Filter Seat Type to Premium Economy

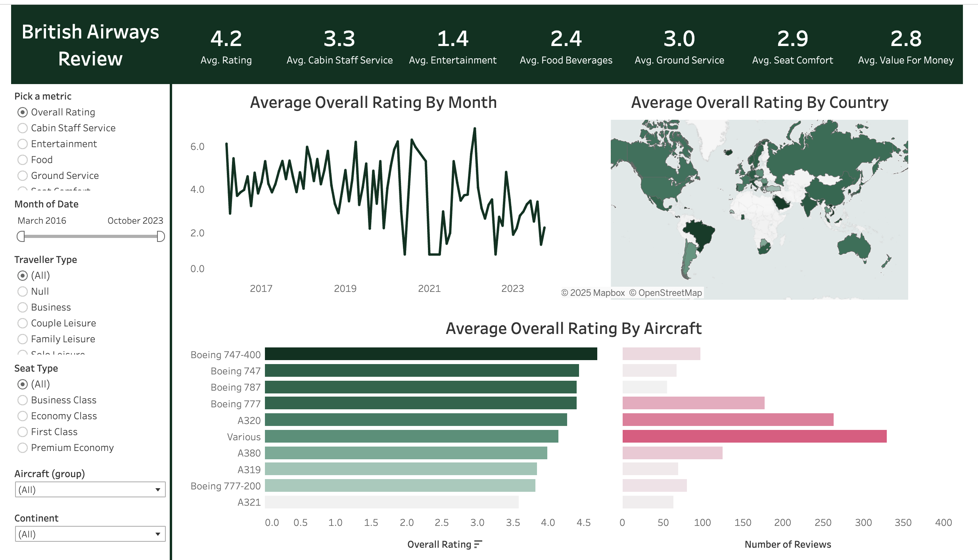pyautogui.click(x=23, y=448)
